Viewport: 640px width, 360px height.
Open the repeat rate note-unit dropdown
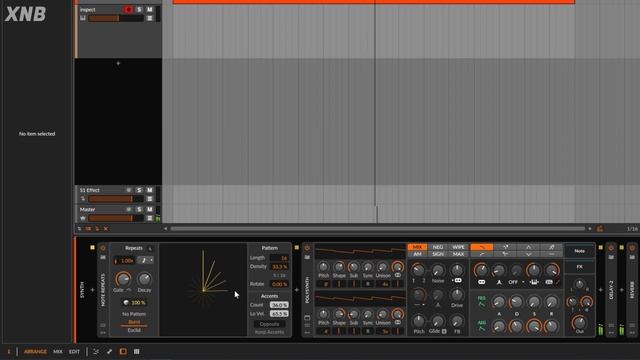[x=145, y=260]
